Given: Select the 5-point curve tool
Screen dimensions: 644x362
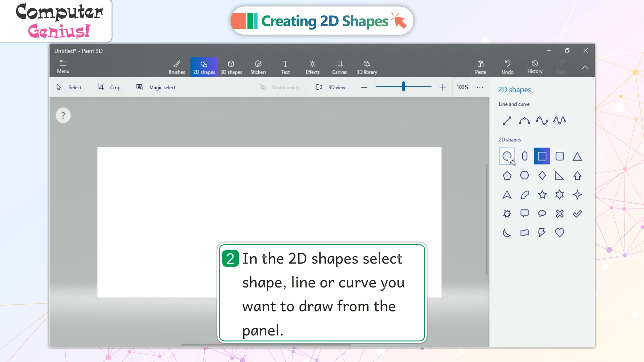Looking at the screenshot, I should tap(559, 121).
